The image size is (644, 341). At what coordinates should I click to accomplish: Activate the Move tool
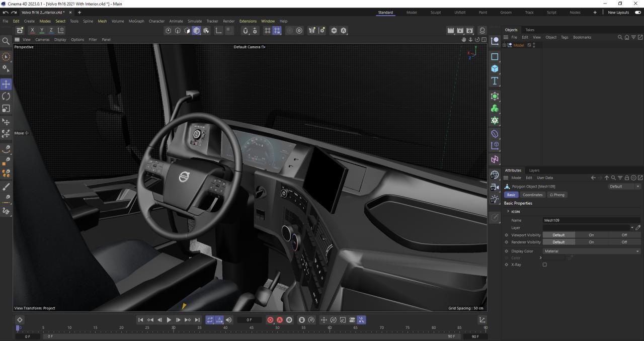coord(6,84)
